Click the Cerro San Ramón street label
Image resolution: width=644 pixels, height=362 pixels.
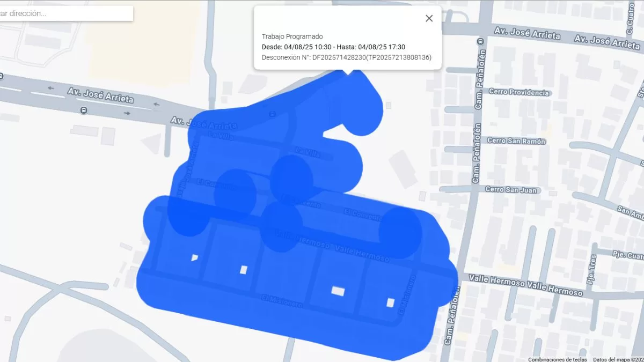tap(516, 141)
